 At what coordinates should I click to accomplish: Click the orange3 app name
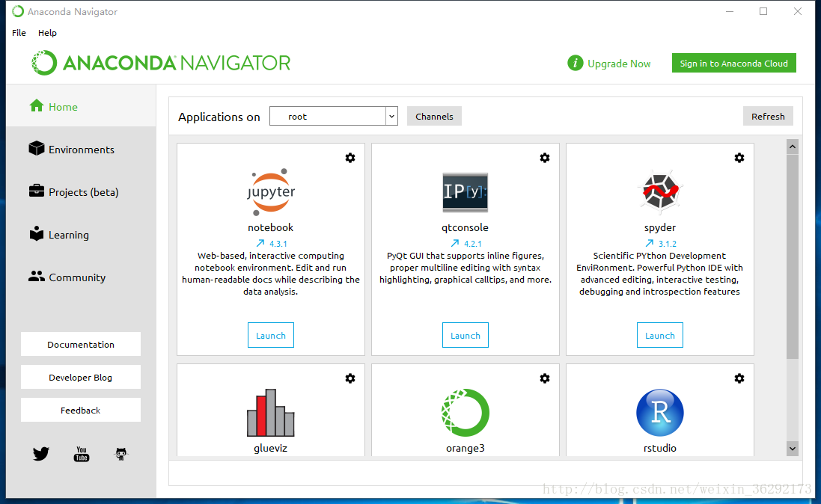[x=465, y=448]
